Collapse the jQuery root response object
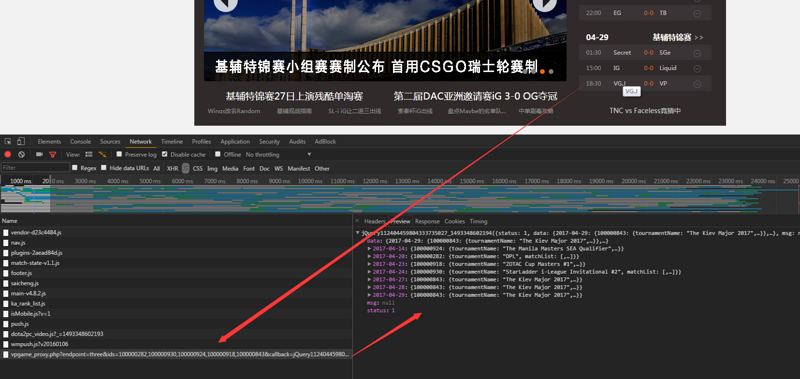The height and width of the screenshot is (379, 800). point(358,233)
